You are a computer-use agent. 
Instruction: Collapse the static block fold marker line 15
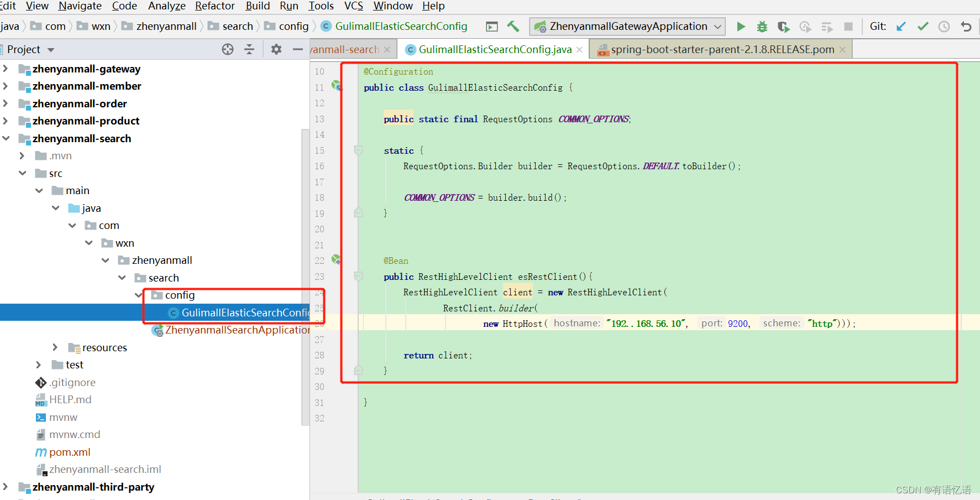click(358, 150)
